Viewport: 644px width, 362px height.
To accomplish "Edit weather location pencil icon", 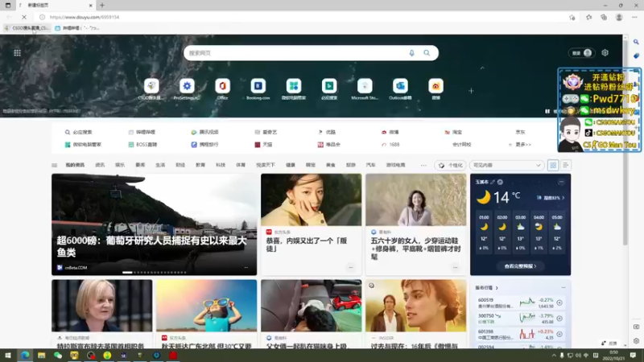I will tap(493, 182).
